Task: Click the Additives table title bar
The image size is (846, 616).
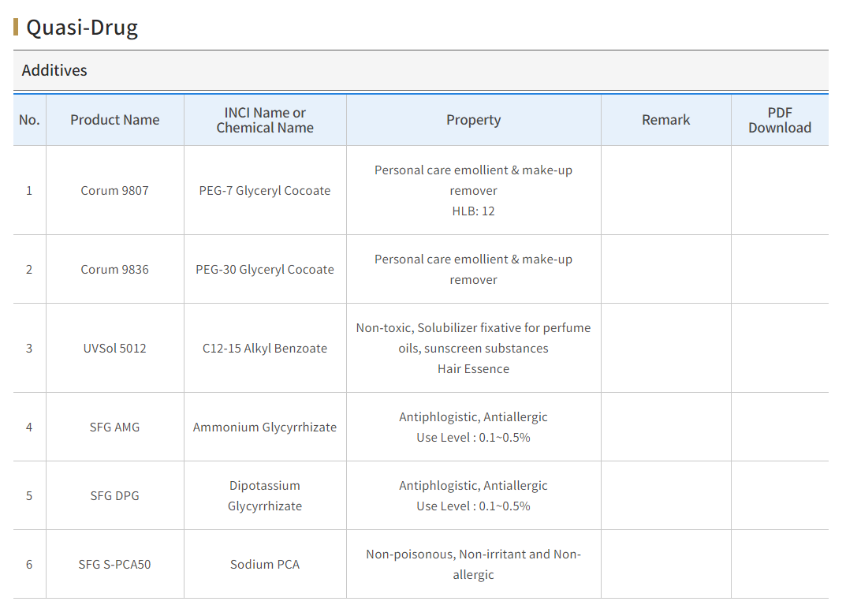Action: click(x=54, y=70)
